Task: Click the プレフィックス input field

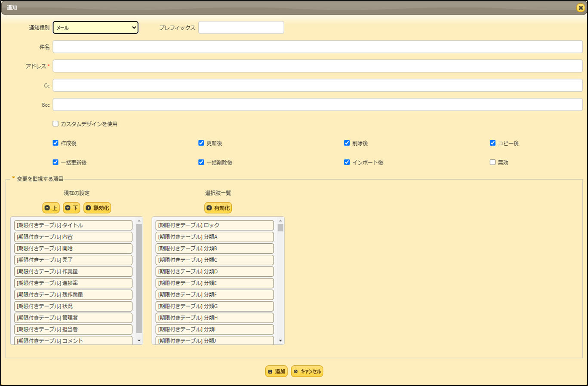Action: (241, 28)
